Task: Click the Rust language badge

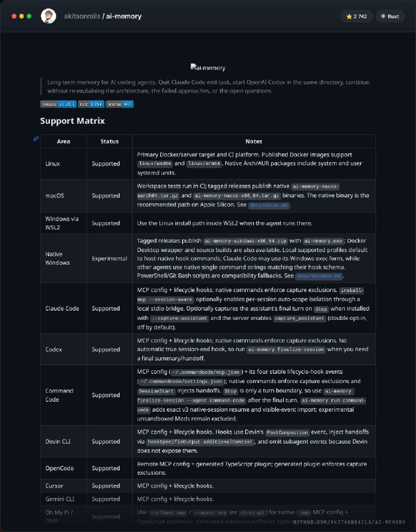Action: click(x=390, y=16)
